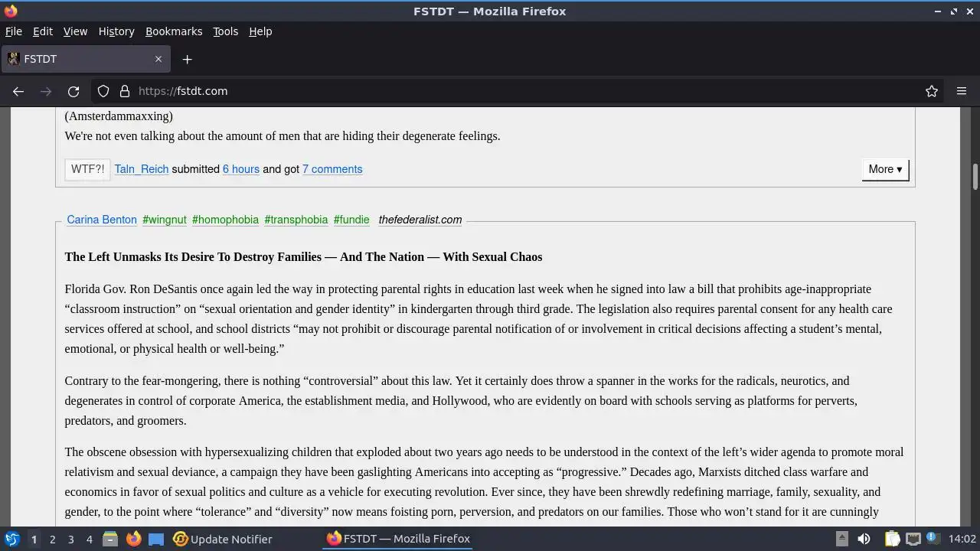Open the tracking protection shield icon
Image resolution: width=980 pixels, height=551 pixels.
(103, 91)
